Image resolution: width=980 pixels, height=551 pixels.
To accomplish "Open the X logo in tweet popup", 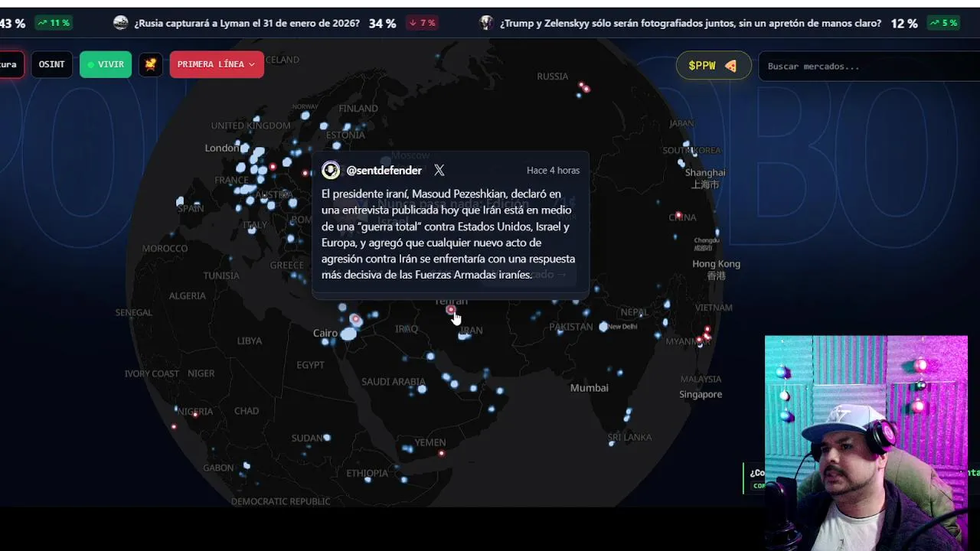I will pos(439,170).
